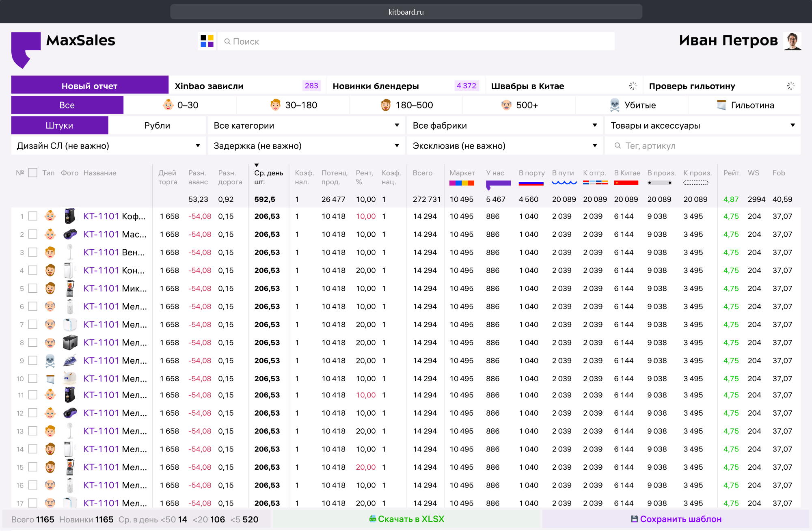Check the checkbox in row 1
Image resolution: width=812 pixels, height=531 pixels.
33,216
